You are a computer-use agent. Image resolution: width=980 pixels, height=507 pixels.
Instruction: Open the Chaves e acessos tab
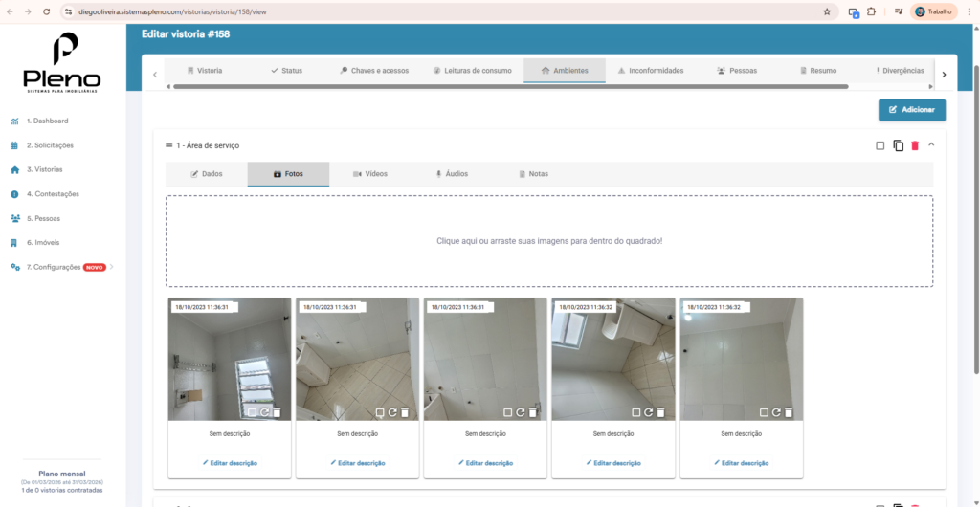coord(374,71)
